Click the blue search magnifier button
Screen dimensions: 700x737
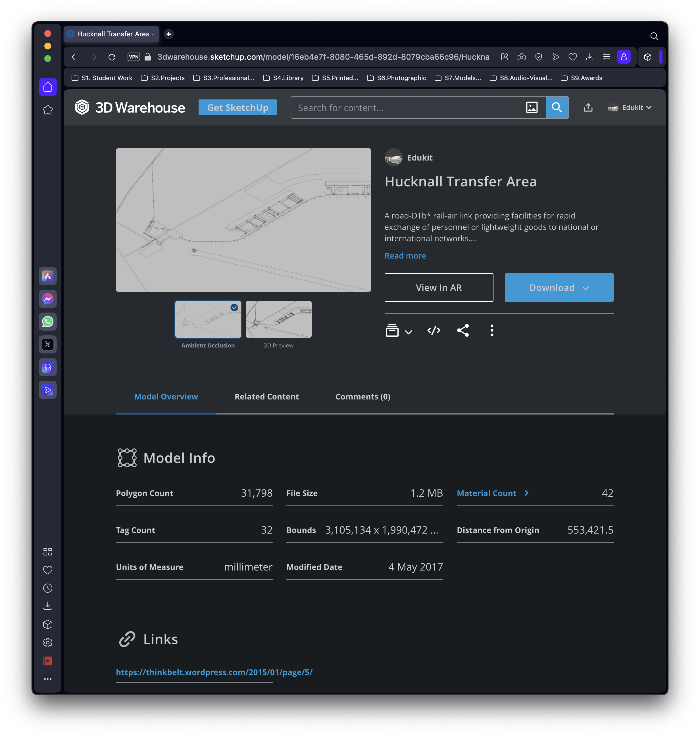point(557,107)
